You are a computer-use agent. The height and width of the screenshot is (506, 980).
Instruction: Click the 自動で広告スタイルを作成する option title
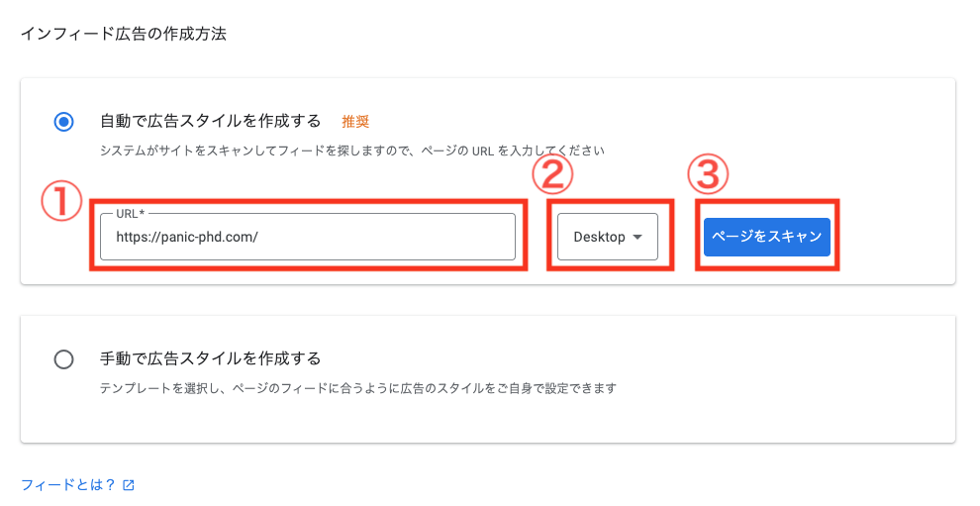click(211, 121)
